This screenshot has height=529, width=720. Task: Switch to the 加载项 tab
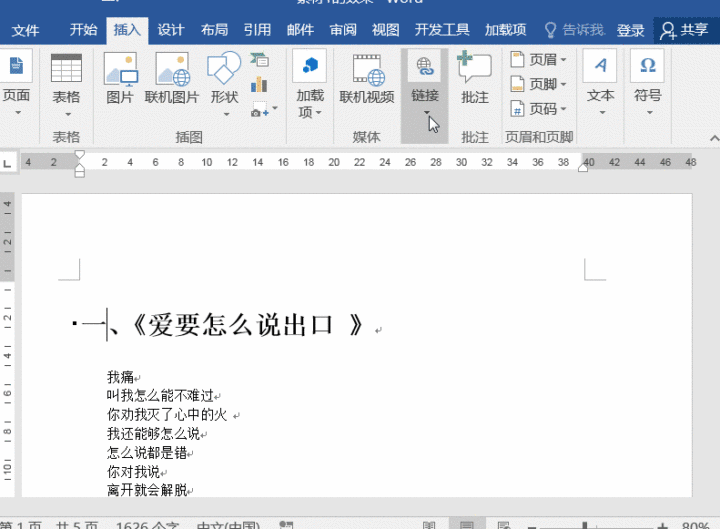[505, 30]
